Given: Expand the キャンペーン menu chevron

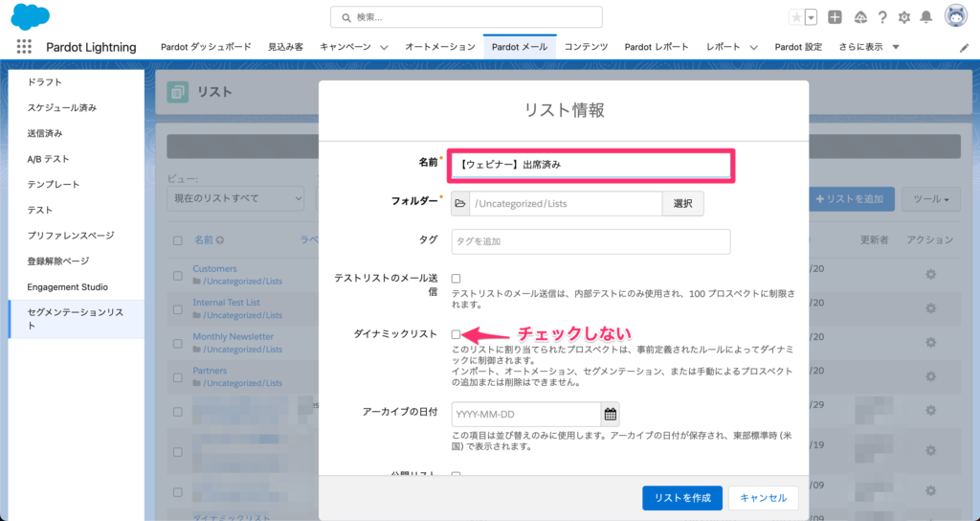Looking at the screenshot, I should 384,47.
